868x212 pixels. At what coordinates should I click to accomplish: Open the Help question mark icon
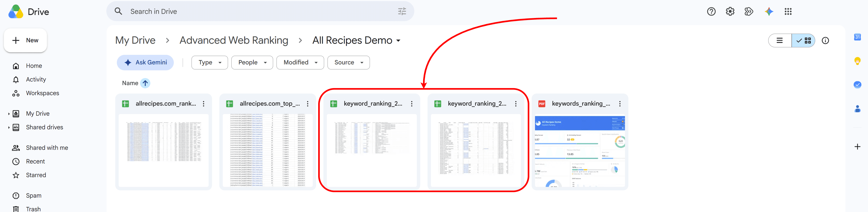click(711, 12)
